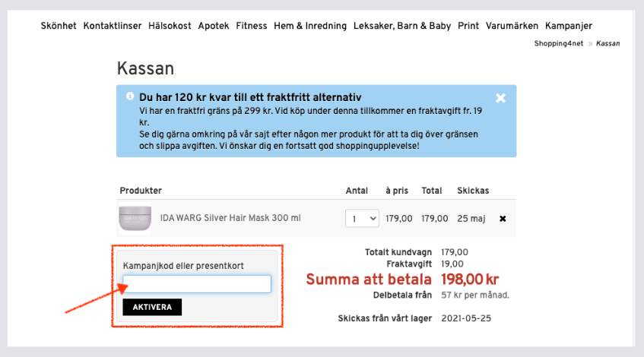Navigate to Hem & Inredning

click(x=310, y=26)
